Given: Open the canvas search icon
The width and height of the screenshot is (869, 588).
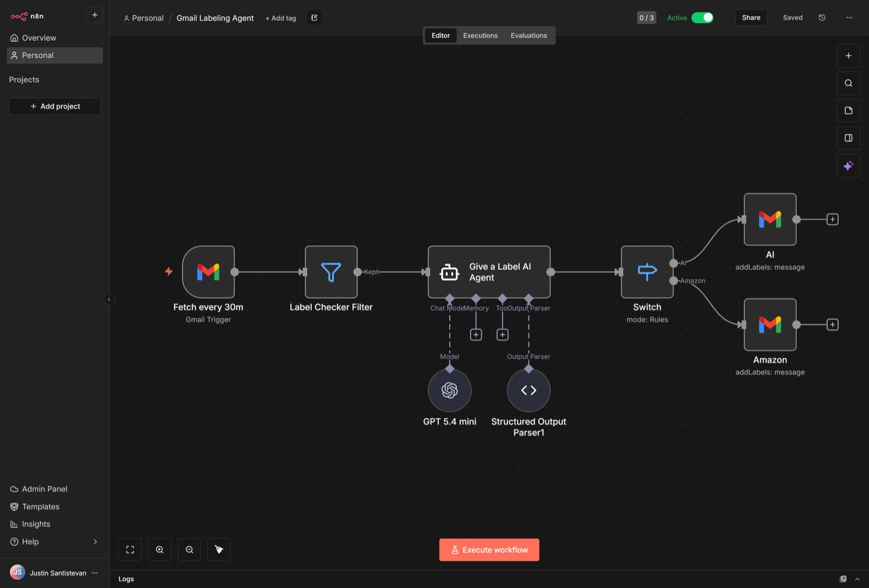Looking at the screenshot, I should coord(848,83).
